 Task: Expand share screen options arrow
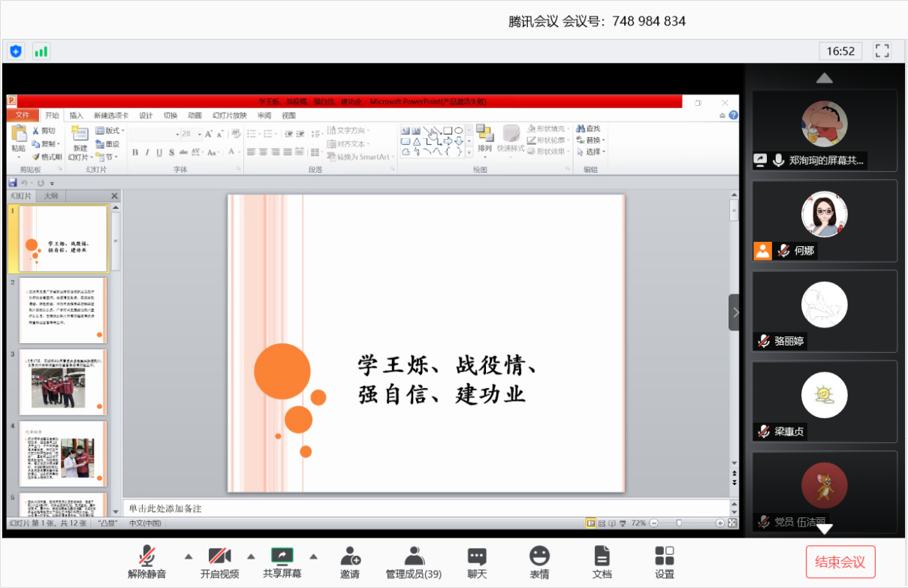click(314, 556)
